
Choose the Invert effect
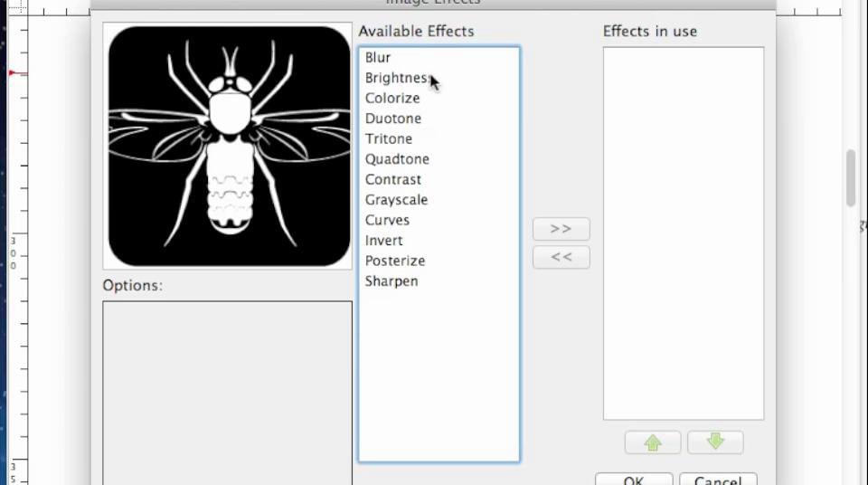pos(384,241)
